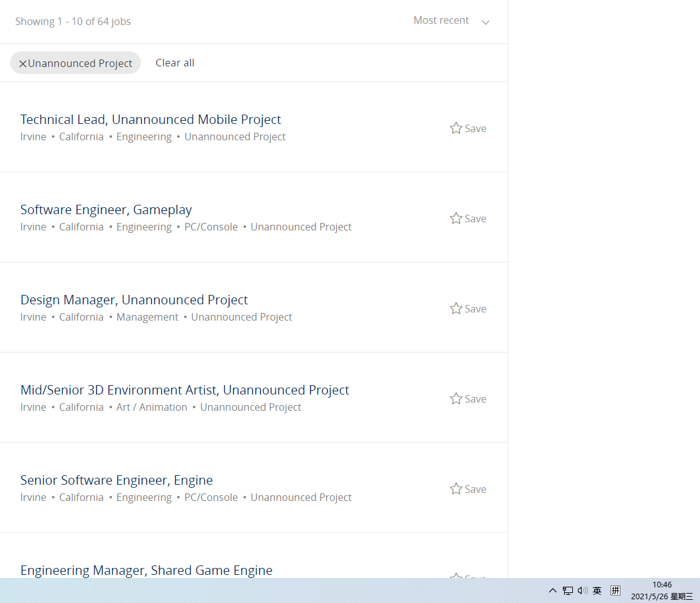Open the Most recent sort dropdown

(x=451, y=21)
